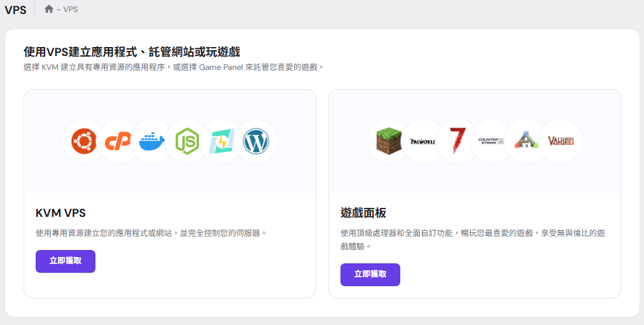Get 遊戲面板 with 立即獲取 button

[370, 275]
